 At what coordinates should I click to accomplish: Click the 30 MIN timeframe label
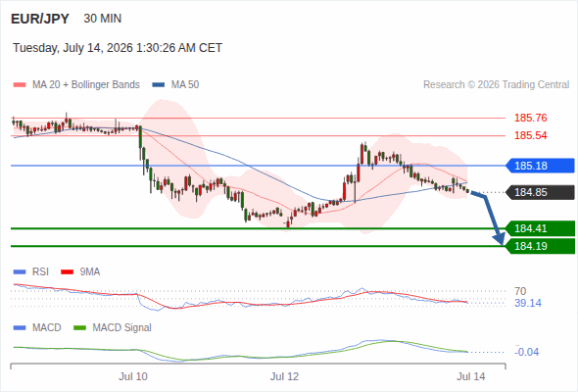pyautogui.click(x=103, y=19)
